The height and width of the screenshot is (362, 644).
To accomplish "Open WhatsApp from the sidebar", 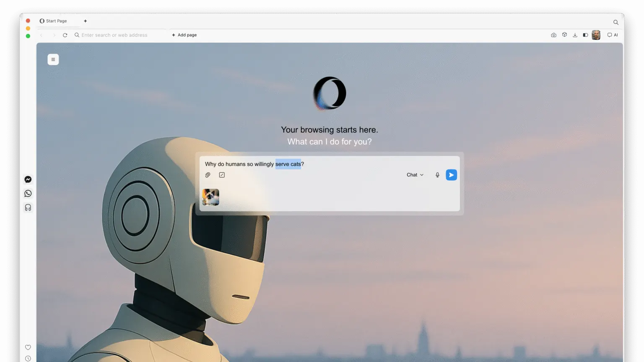I will pos(28,193).
